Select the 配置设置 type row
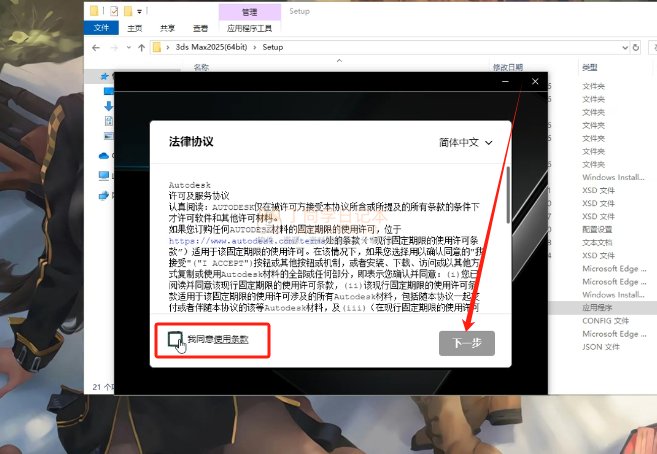The height and width of the screenshot is (454, 657). pyautogui.click(x=597, y=230)
